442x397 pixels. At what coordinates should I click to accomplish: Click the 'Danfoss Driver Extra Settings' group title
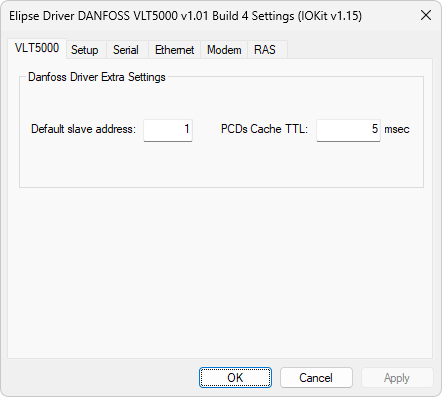[x=97, y=77]
